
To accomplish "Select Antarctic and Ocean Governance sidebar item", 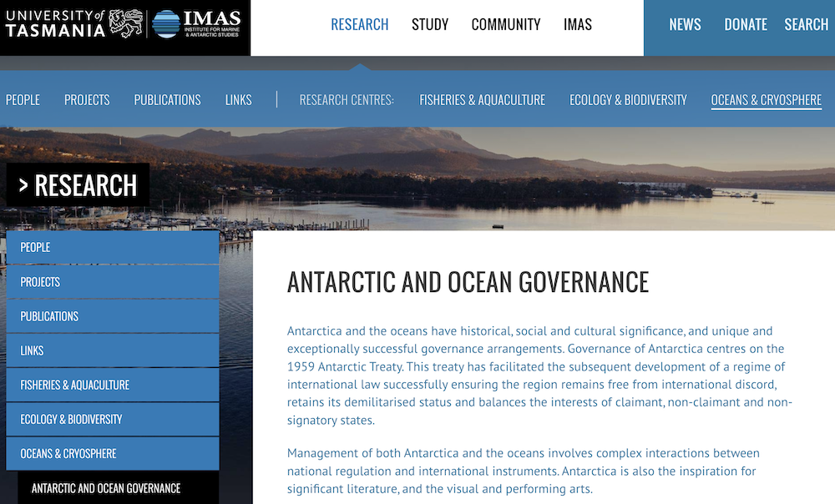I will [x=117, y=488].
